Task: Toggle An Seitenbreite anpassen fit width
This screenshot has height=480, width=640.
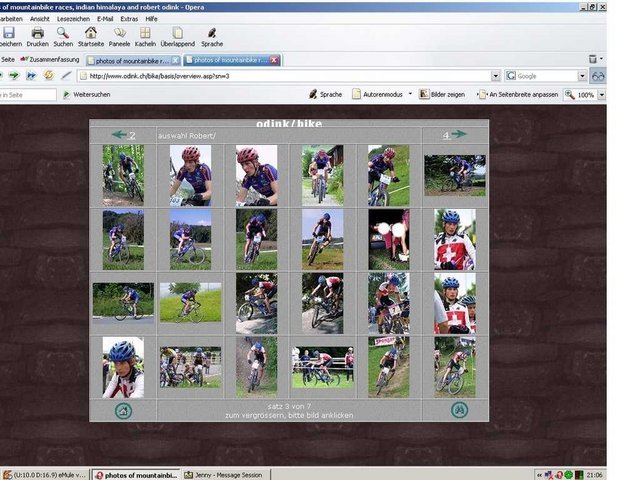Action: 518,94
